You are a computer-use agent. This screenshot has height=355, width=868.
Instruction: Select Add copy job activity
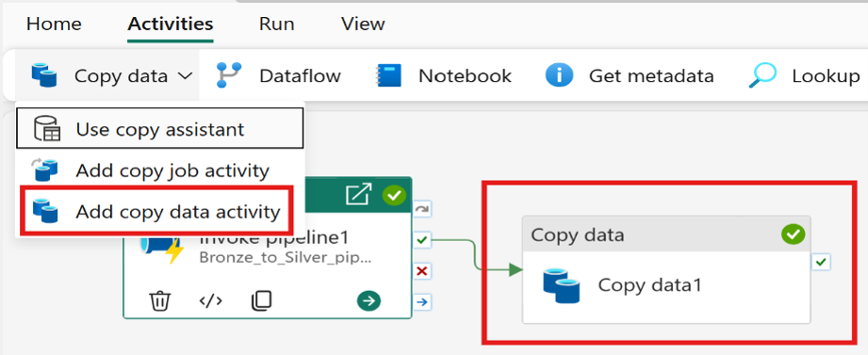[159, 170]
